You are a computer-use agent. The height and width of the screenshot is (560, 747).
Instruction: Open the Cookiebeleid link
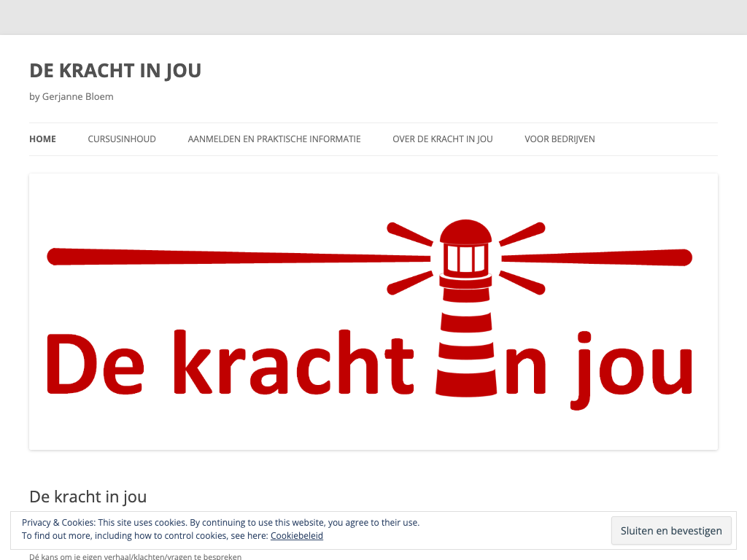coord(297,536)
